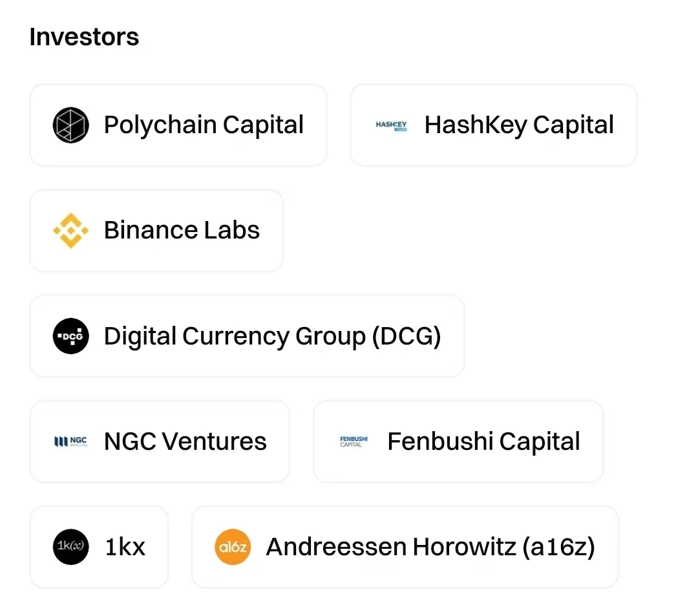Click the 1kx investor card's right padding
This screenshot has height=616, width=698.
(x=157, y=547)
